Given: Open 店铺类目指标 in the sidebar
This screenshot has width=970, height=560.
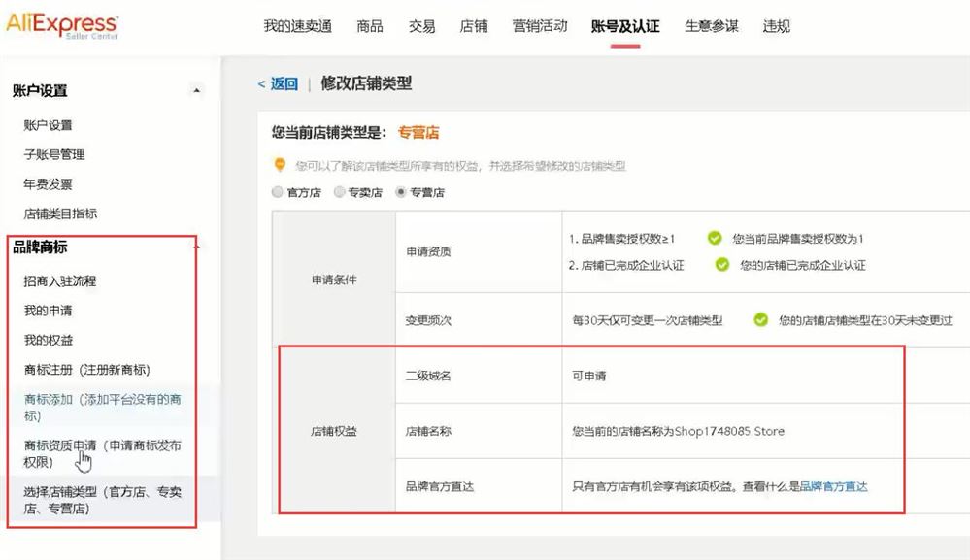Looking at the screenshot, I should point(60,214).
